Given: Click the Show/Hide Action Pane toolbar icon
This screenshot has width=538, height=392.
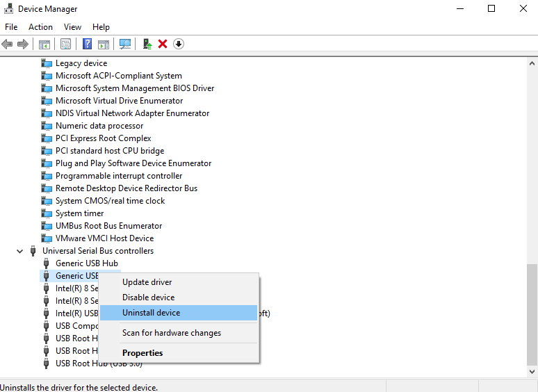Looking at the screenshot, I should (x=104, y=44).
